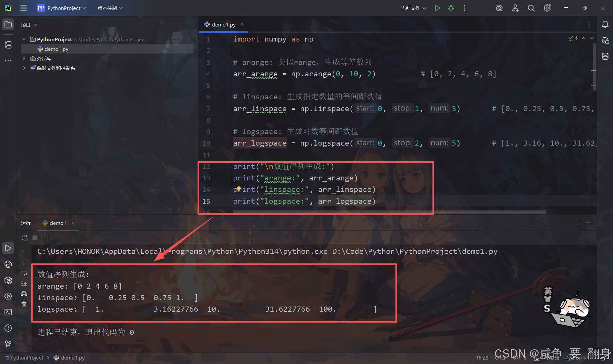Viewport: 613px width, 364px height.
Task: Open the Structure tool window icon
Action: tap(8, 45)
